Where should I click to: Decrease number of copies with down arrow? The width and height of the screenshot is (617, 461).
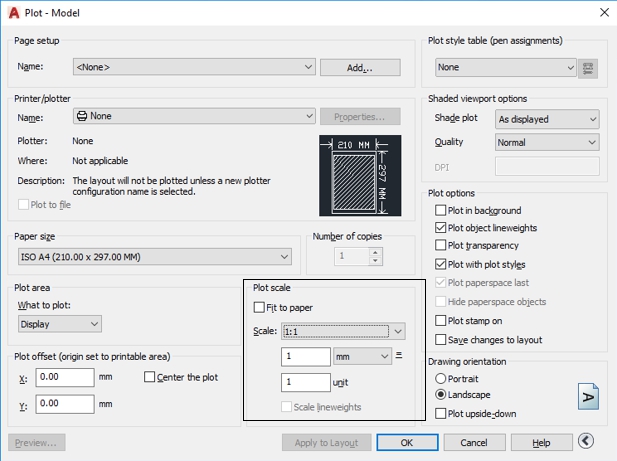tap(375, 261)
